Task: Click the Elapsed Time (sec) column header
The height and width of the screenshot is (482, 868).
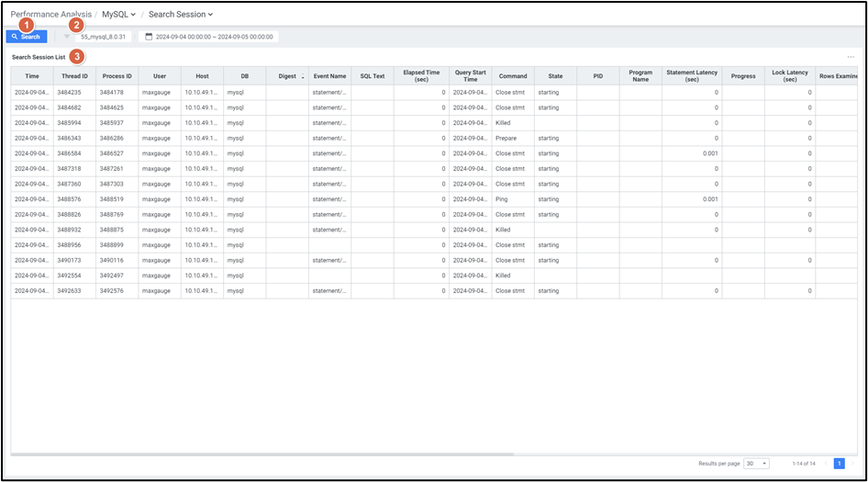Action: click(421, 76)
